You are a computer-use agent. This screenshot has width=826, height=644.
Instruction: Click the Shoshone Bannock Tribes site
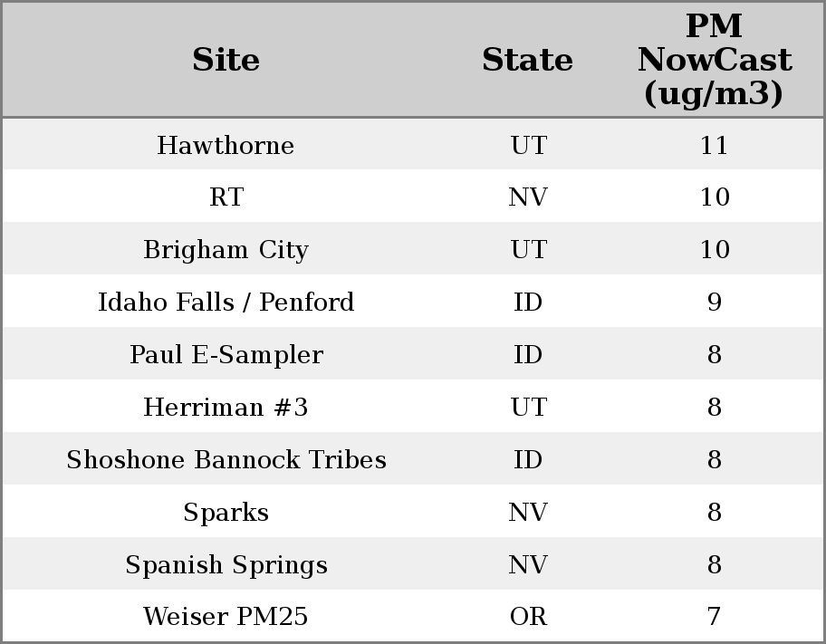click(x=226, y=460)
